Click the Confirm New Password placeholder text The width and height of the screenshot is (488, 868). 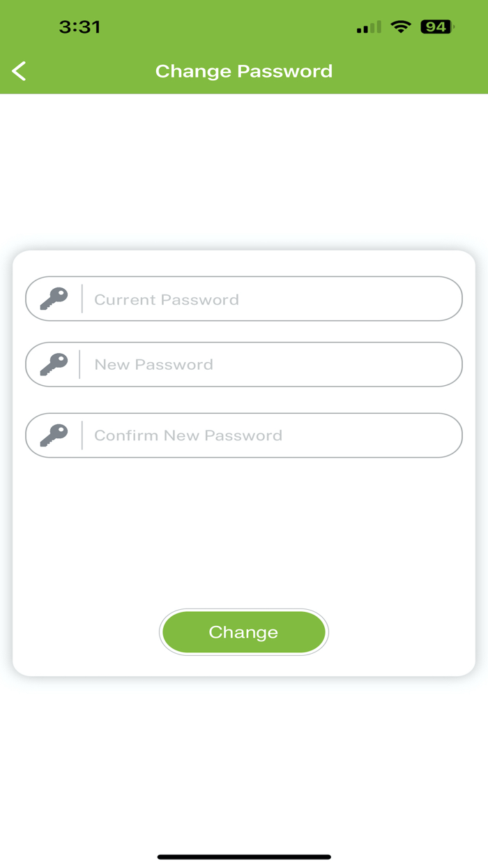point(188,435)
